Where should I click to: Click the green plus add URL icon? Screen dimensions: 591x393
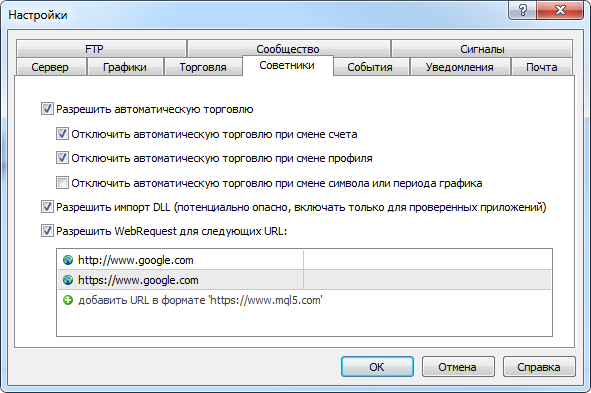(x=68, y=300)
